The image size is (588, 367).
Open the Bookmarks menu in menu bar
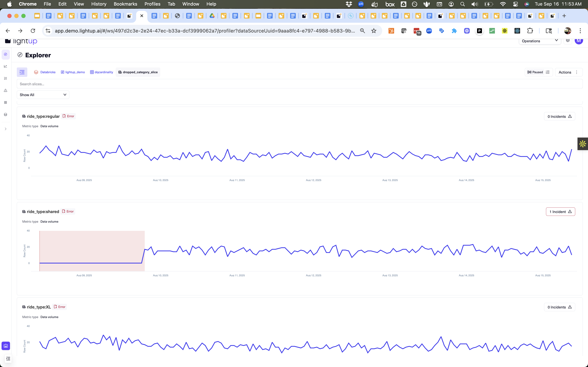click(125, 4)
